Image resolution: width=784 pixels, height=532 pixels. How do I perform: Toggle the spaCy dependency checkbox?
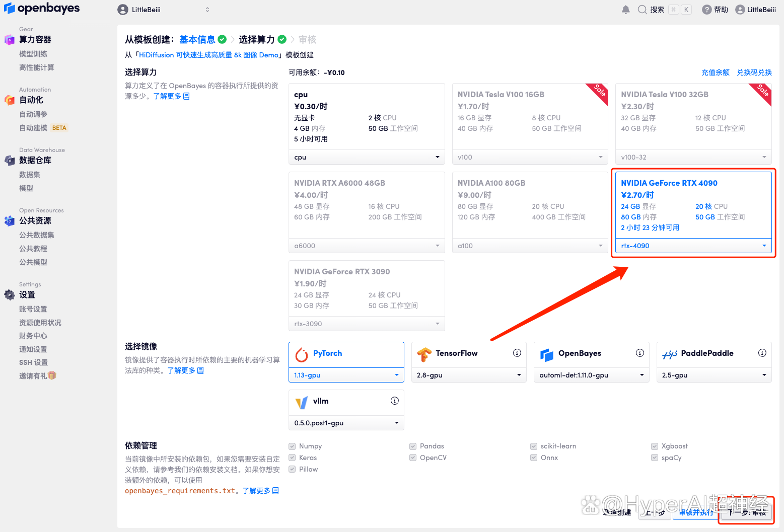pyautogui.click(x=655, y=458)
